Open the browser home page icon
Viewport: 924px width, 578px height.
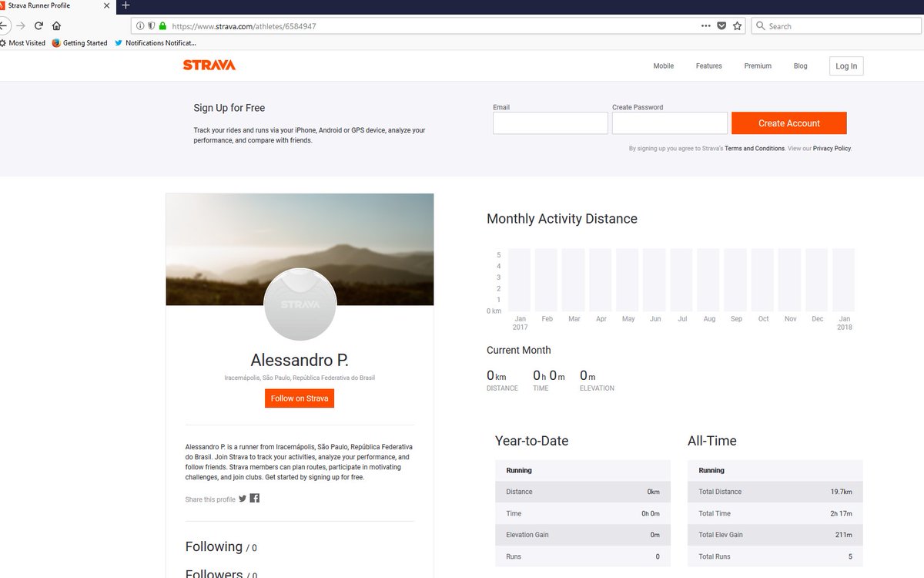(56, 25)
